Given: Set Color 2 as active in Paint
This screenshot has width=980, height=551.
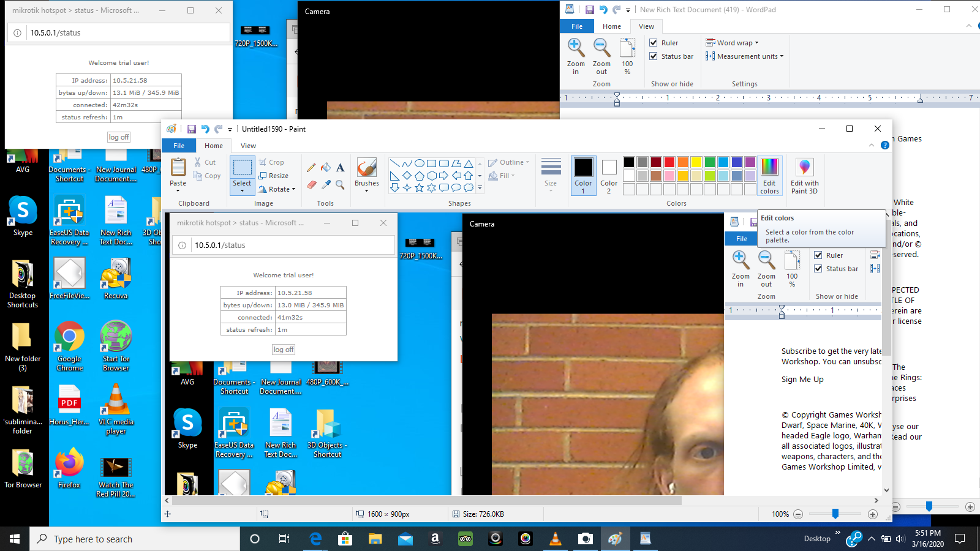Looking at the screenshot, I should point(609,176).
